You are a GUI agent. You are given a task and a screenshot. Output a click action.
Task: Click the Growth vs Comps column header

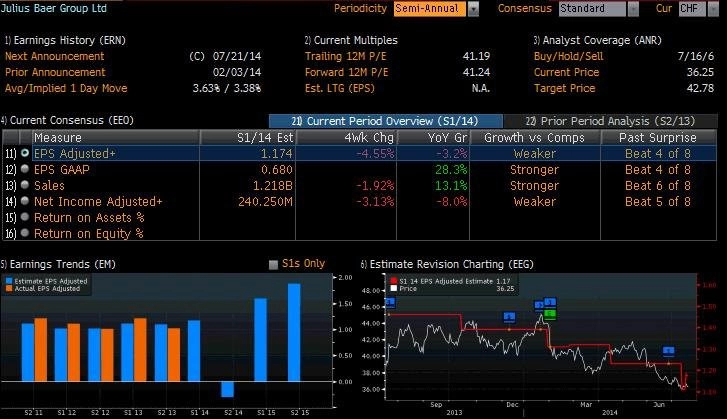(x=535, y=138)
